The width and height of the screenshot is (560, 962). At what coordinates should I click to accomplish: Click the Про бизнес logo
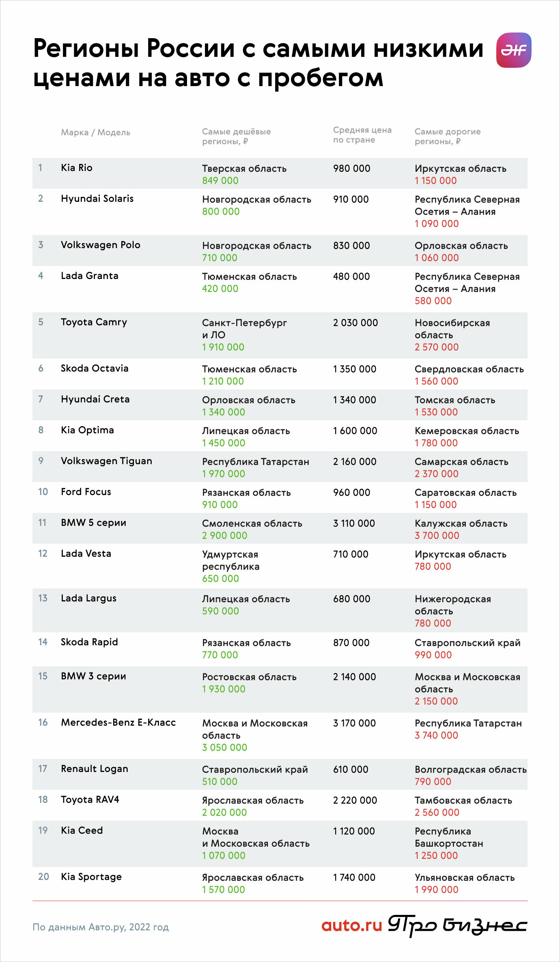tap(457, 925)
